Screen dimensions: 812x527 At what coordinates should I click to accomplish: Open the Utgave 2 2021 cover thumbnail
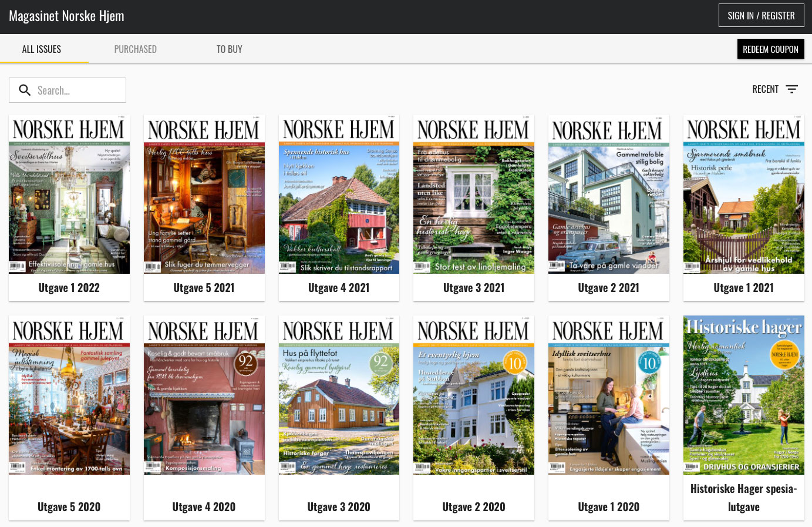609,194
